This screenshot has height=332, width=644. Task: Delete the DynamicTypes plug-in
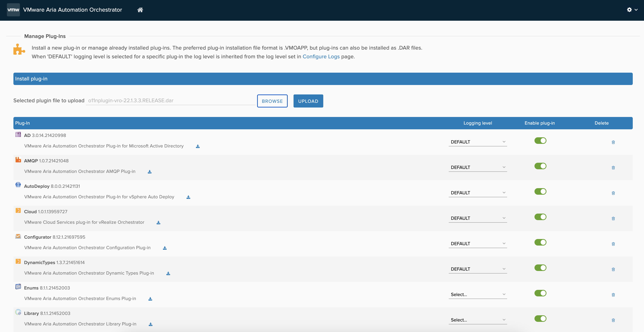coord(613,269)
